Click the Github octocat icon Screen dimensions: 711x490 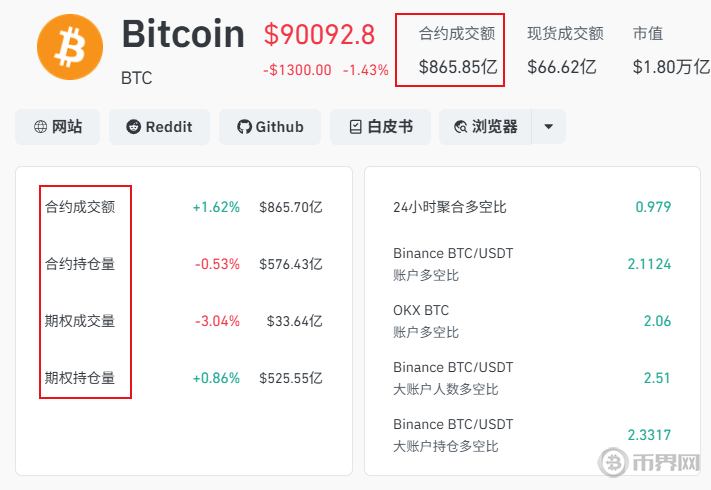[244, 127]
